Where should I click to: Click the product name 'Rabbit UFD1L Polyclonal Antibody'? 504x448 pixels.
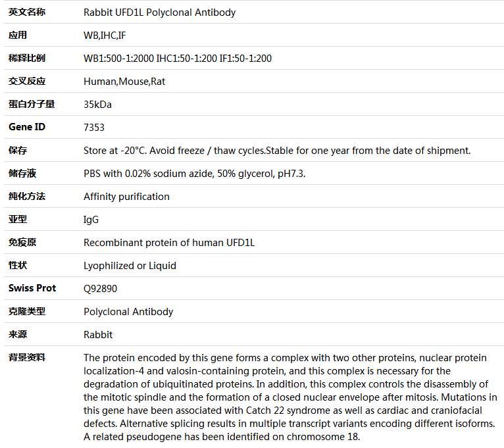coord(159,12)
